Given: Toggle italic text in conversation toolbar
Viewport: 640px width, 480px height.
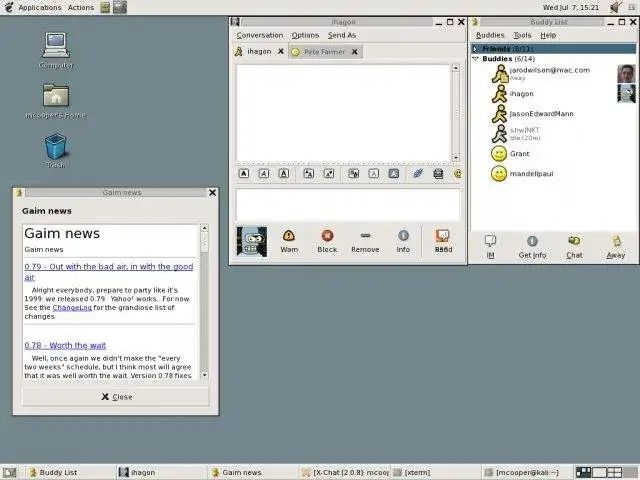Looking at the screenshot, I should point(264,174).
